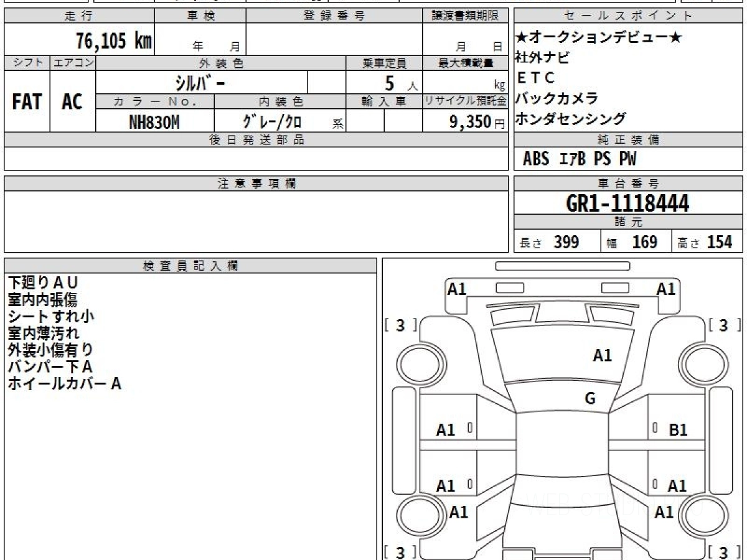Select the 外装色 header
Image resolution: width=747 pixels, height=560 pixels.
point(221,63)
